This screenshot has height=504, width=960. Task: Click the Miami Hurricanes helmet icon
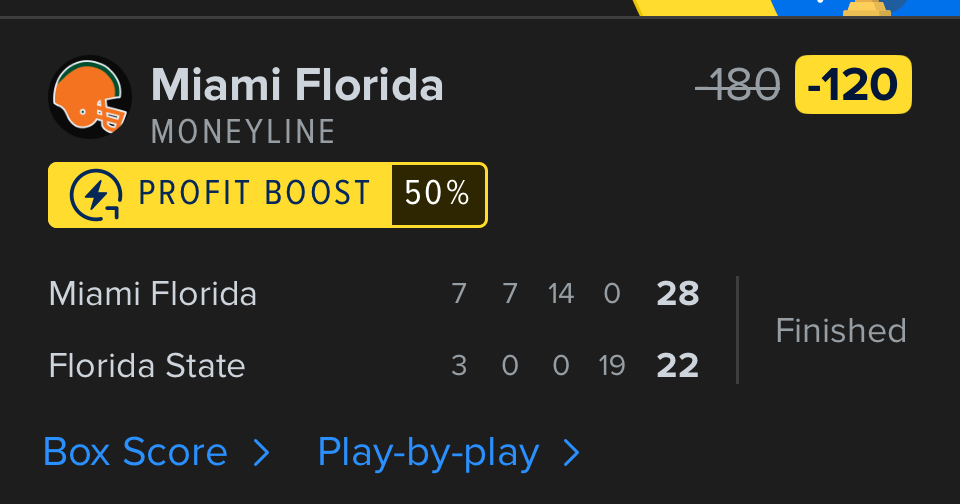click(90, 97)
